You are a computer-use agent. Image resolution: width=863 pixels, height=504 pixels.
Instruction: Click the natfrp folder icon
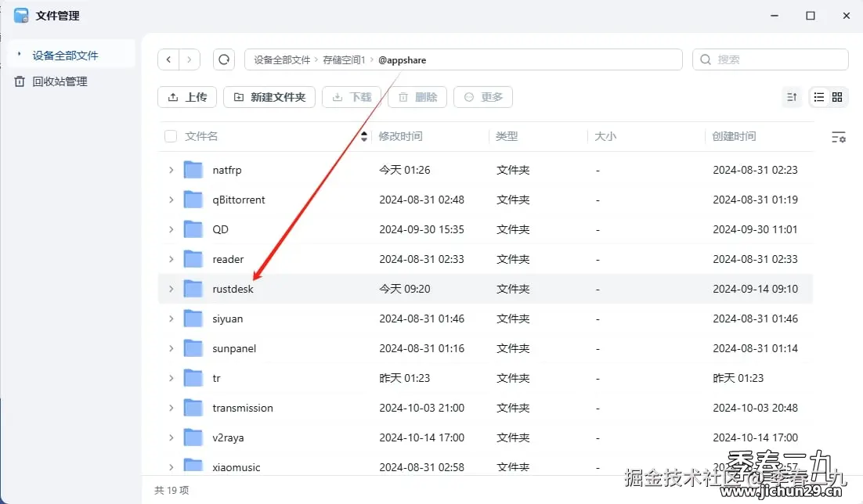193,170
